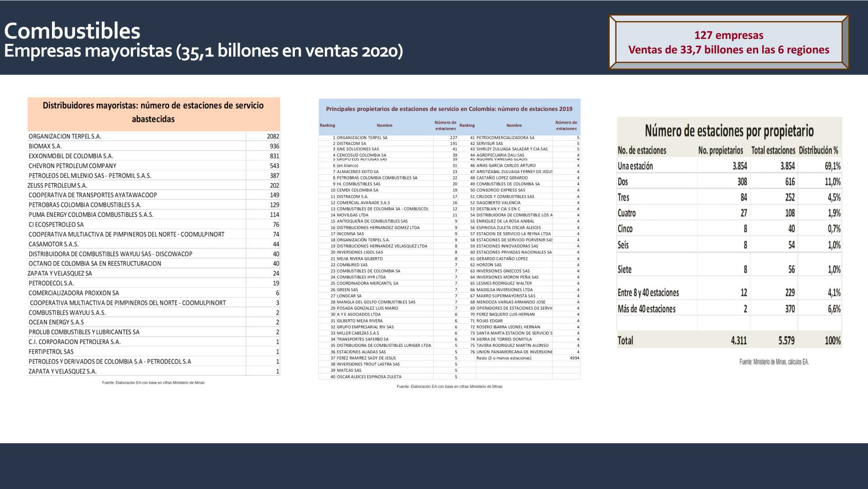
Task: Select 'MOVILGAS LTDA' row
Action: click(x=389, y=215)
